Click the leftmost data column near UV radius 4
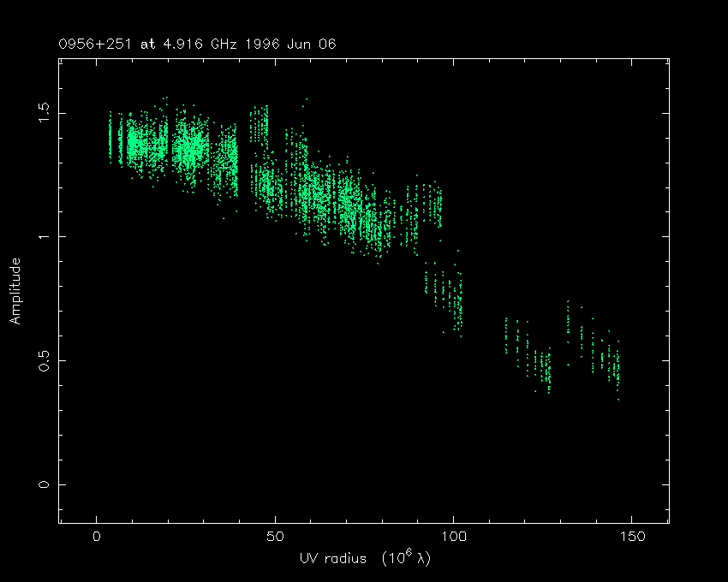728x582 pixels. click(x=110, y=137)
